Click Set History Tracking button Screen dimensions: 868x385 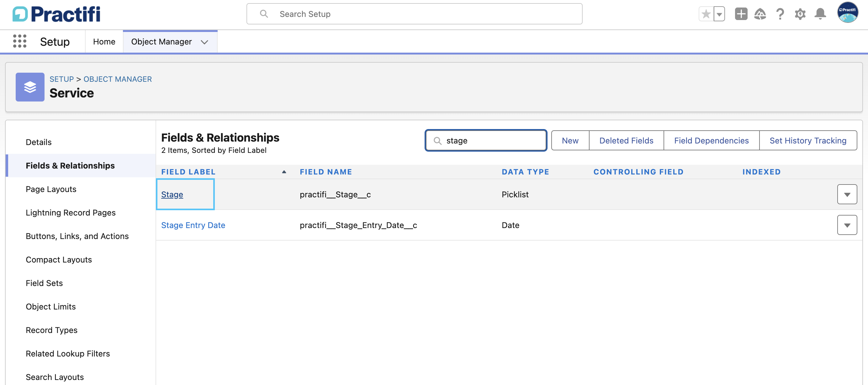tap(808, 140)
